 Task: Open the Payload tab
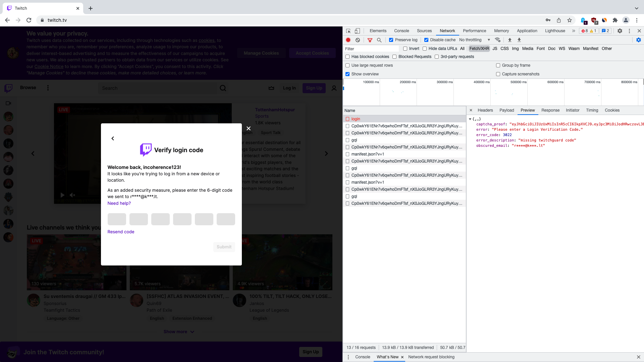(x=506, y=110)
